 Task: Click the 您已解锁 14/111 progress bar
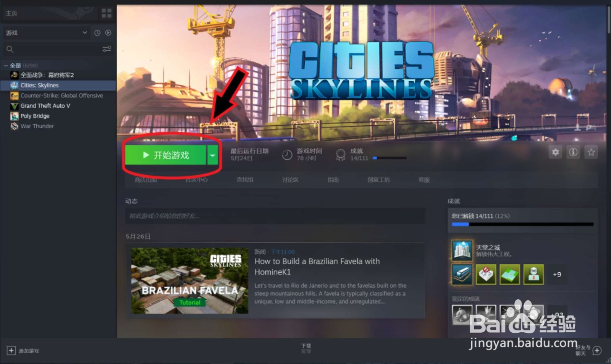point(522,225)
